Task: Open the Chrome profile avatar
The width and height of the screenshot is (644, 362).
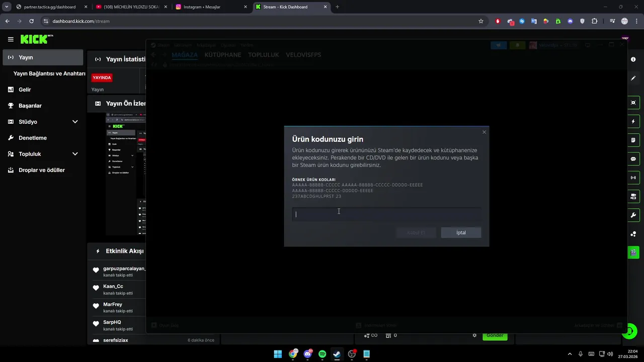Action: tap(624, 21)
